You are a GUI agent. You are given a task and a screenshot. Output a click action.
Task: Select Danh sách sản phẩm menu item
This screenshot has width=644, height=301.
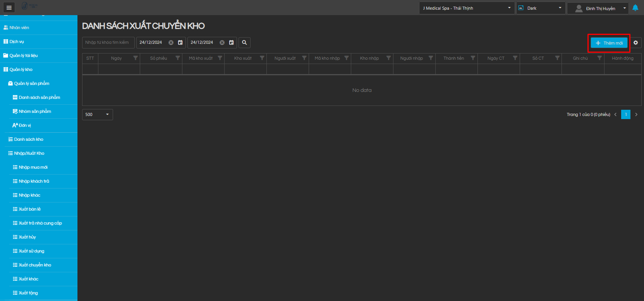point(39,97)
